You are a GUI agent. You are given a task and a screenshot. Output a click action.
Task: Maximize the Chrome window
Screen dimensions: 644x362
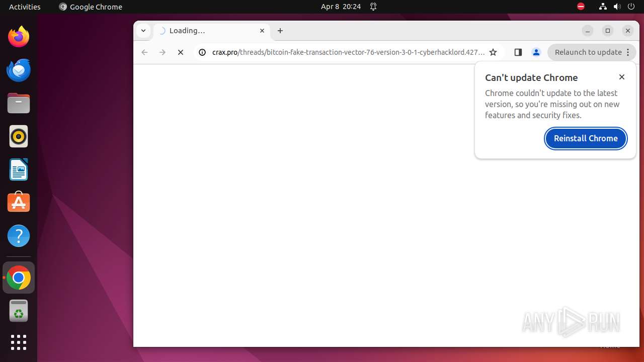608,31
